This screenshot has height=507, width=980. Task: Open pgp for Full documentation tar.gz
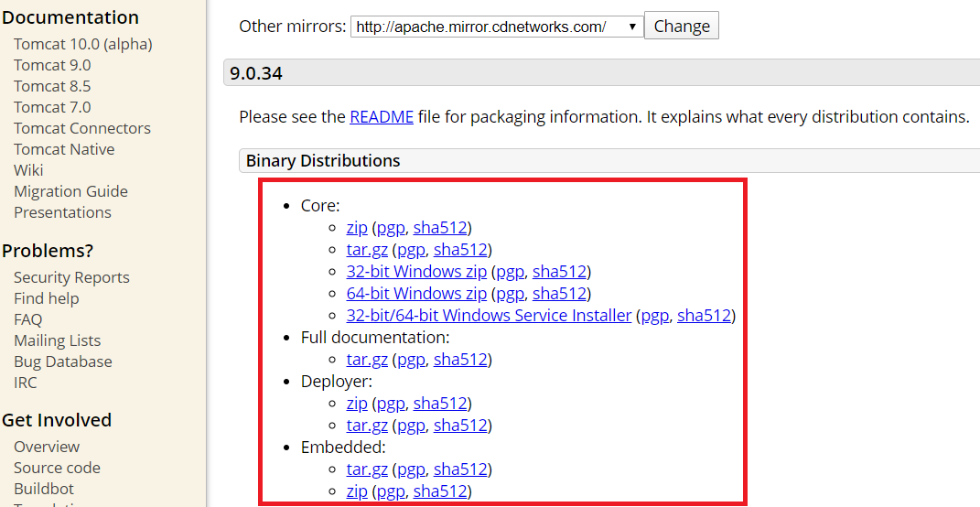click(x=412, y=360)
